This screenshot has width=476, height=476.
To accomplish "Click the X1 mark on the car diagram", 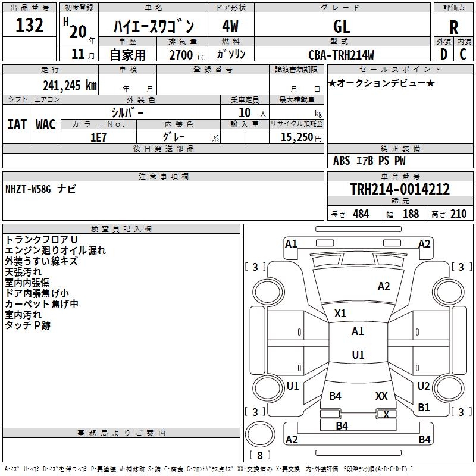I will (x=340, y=314).
